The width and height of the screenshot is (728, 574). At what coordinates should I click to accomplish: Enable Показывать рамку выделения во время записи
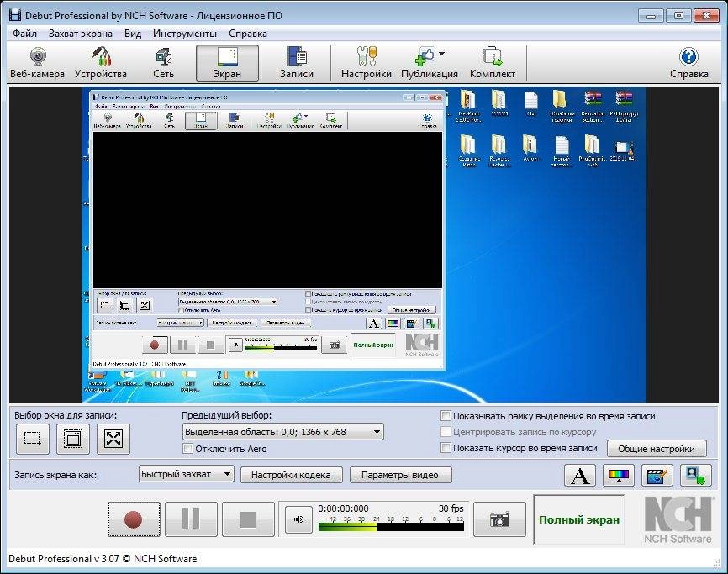[x=446, y=416]
